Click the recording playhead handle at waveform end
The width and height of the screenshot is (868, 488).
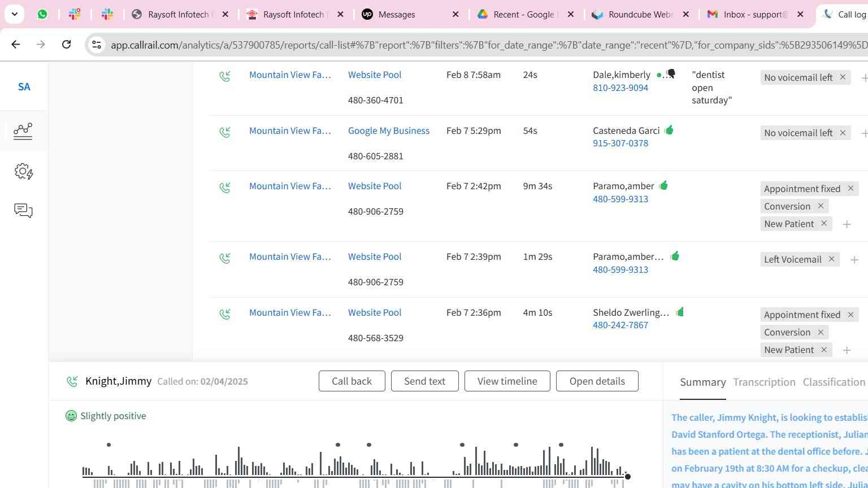coord(627,477)
